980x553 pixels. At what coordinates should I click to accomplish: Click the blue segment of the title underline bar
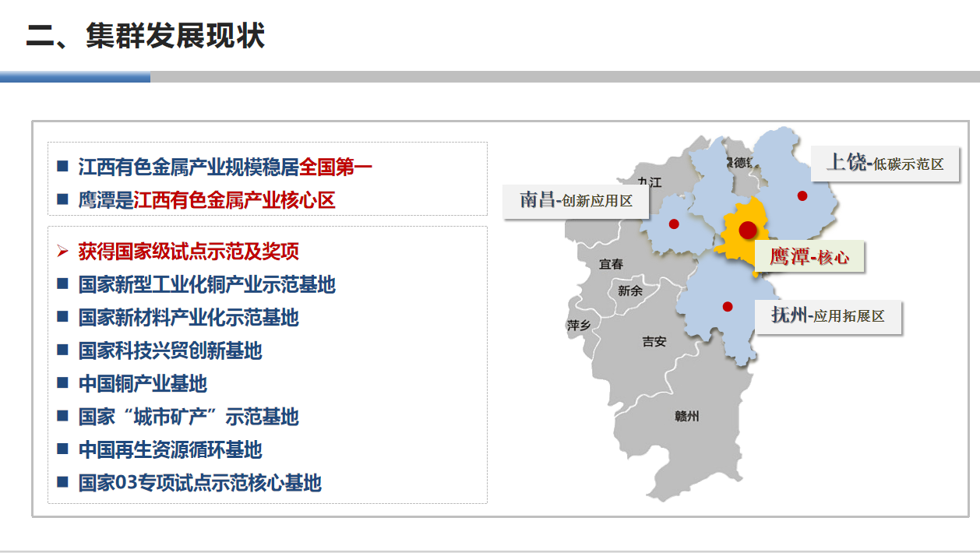pyautogui.click(x=75, y=77)
